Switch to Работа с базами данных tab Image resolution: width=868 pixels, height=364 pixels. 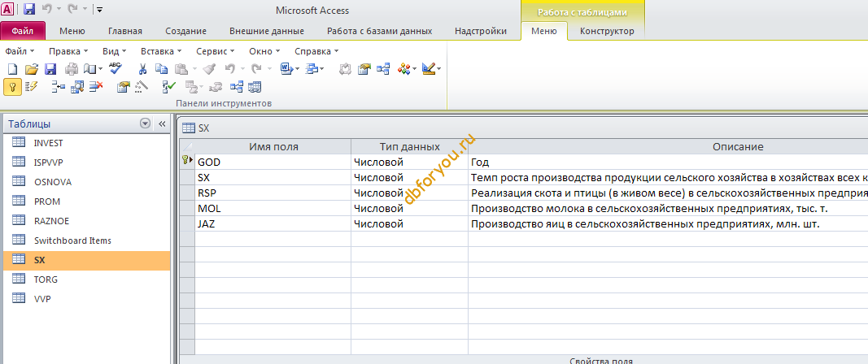[380, 31]
